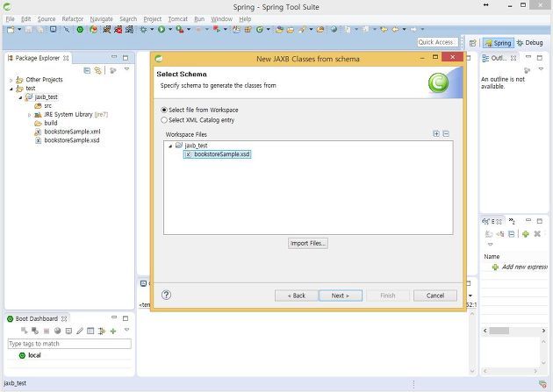This screenshot has height=392, width=553.
Task: Click the < Back button
Action: (x=297, y=296)
